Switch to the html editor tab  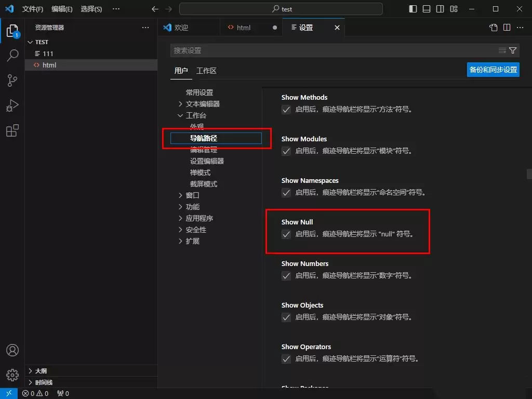[244, 27]
